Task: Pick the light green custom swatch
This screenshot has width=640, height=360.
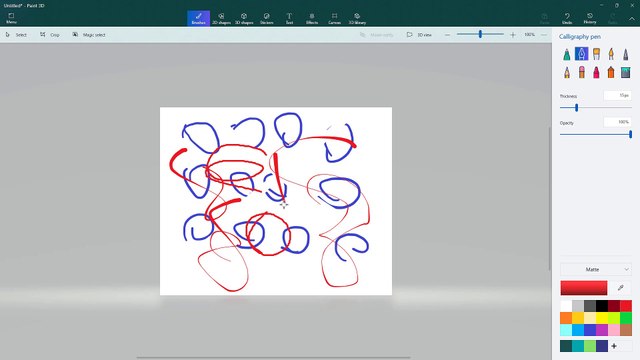Action: pyautogui.click(x=590, y=346)
